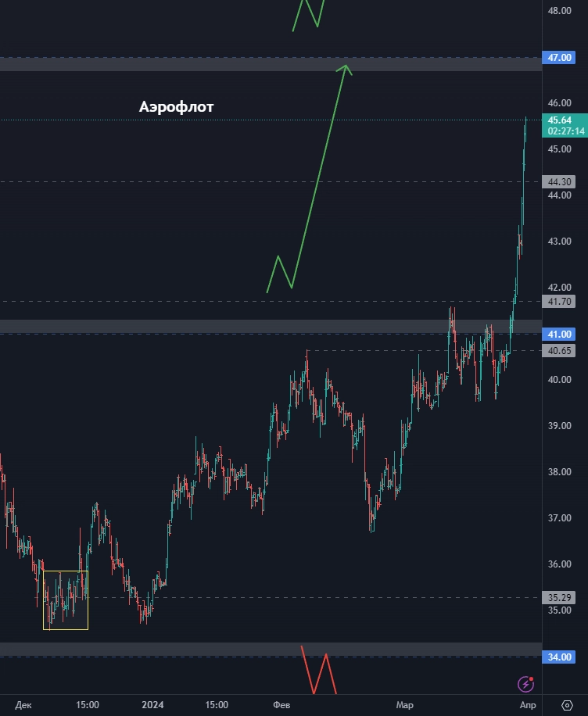Image resolution: width=588 pixels, height=716 pixels.
Task: Click the 40.65 level label
Action: point(561,351)
